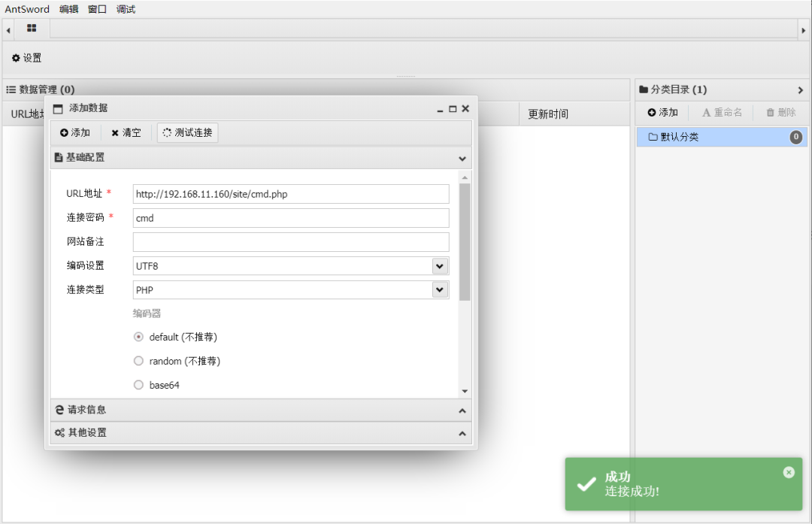Click the left tab scroll arrow
Screen dimensions: 812x524
(8, 31)
